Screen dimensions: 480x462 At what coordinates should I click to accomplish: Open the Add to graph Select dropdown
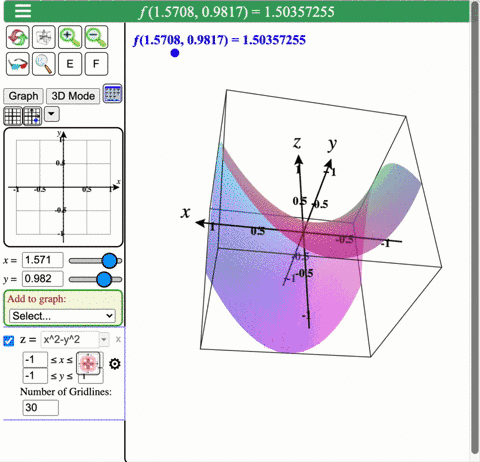point(63,316)
